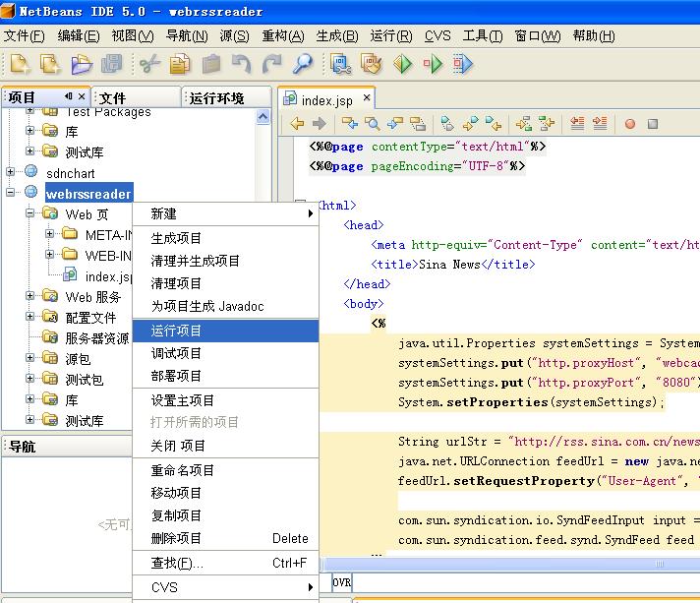Click the toggle highlight search icon in the editor
Image resolution: width=700 pixels, height=603 pixels.
pos(418,123)
